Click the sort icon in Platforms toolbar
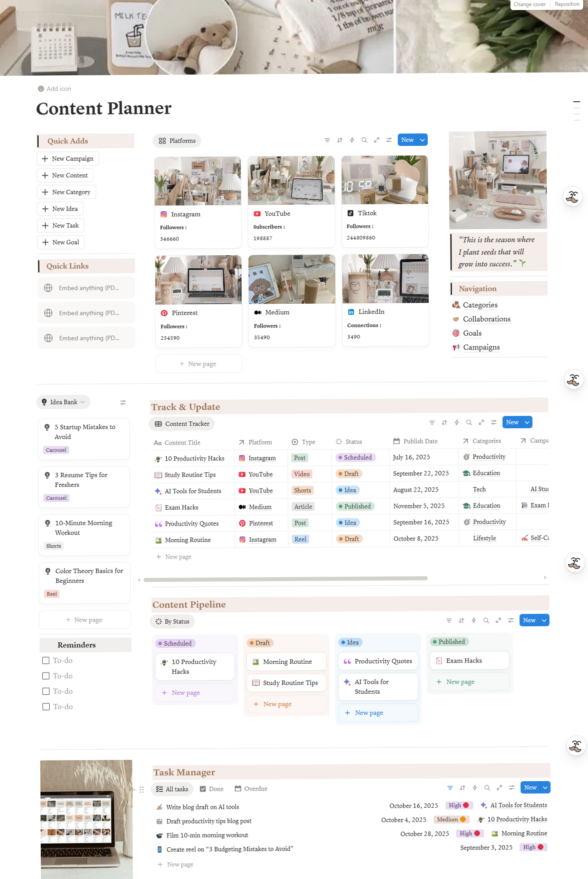Screen dimensions: 588x879 coord(339,140)
